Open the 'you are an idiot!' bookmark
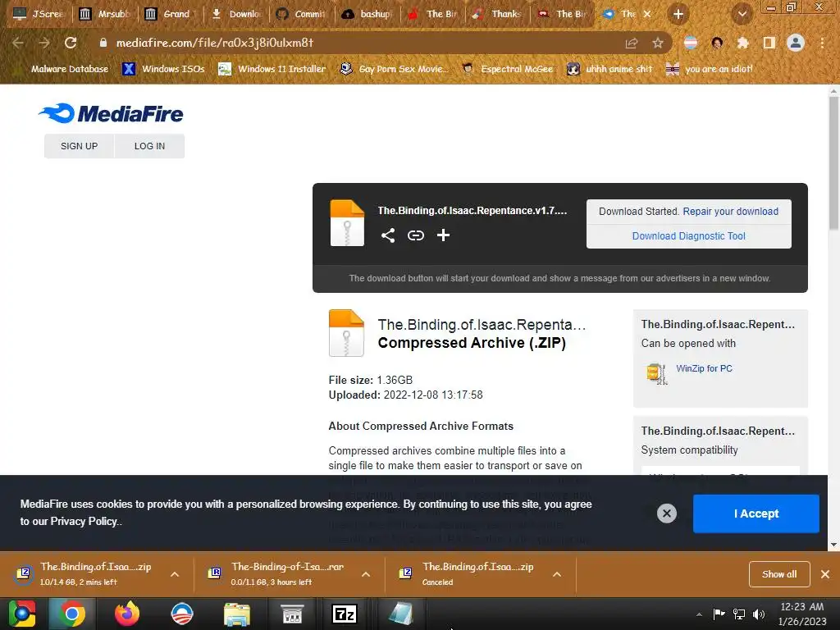 coord(709,69)
